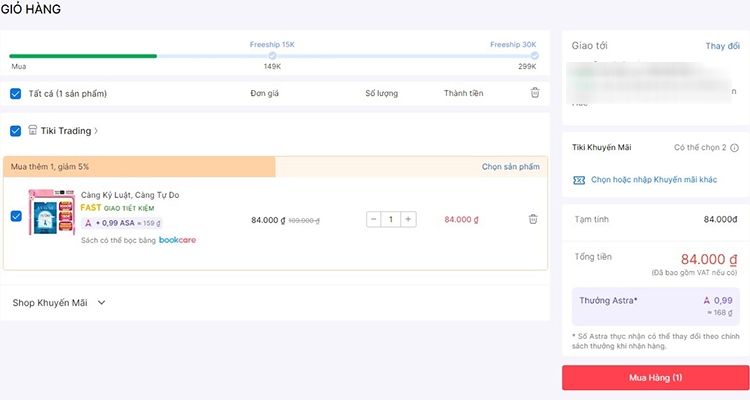This screenshot has height=400, width=750.
Task: Click the trash icon in the cart header row
Action: pos(535,93)
